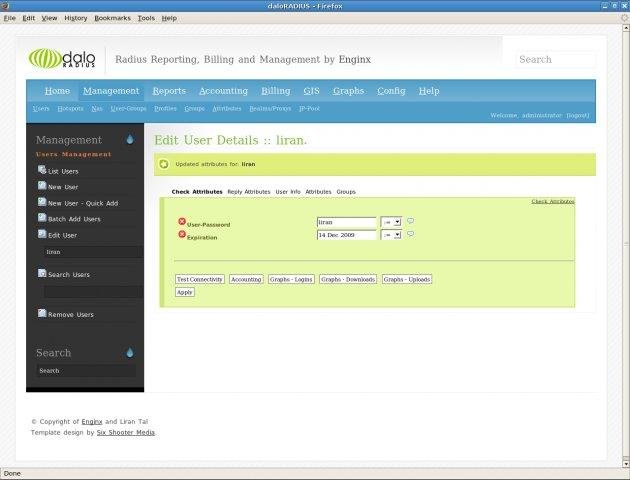Click the Batch Add Users icon

[x=42, y=217]
